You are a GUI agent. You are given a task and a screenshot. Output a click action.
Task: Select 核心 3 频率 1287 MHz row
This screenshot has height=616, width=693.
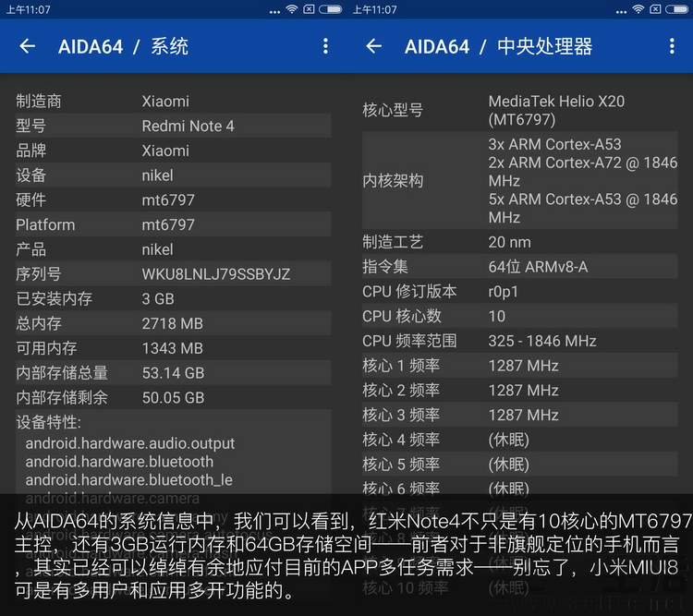tap(519, 416)
